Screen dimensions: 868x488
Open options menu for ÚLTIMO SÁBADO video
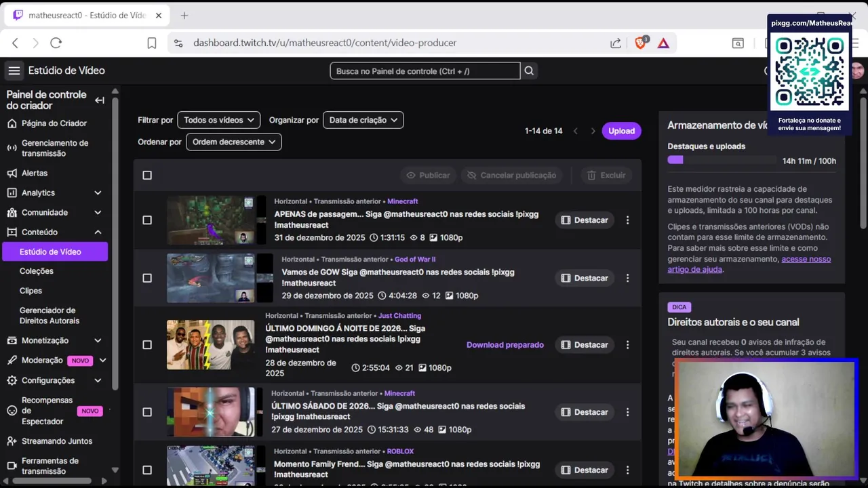click(627, 411)
